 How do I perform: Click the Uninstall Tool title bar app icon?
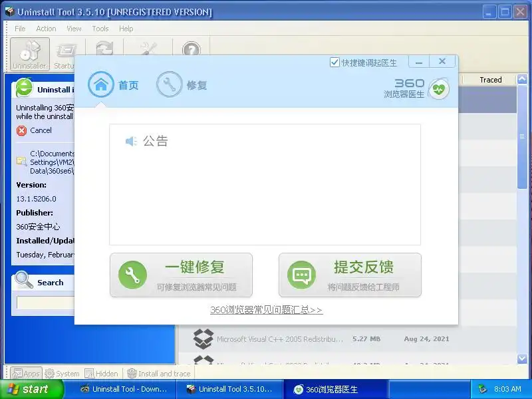10,12
